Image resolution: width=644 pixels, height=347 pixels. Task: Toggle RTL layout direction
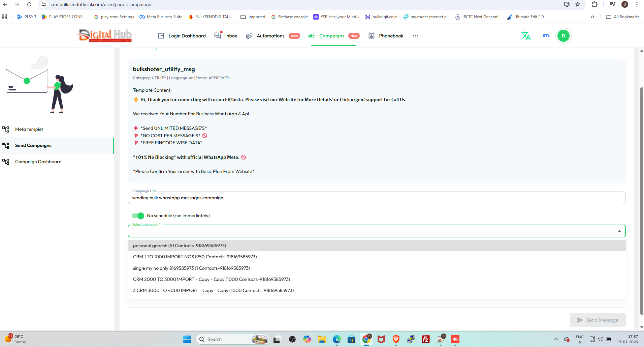click(x=546, y=36)
